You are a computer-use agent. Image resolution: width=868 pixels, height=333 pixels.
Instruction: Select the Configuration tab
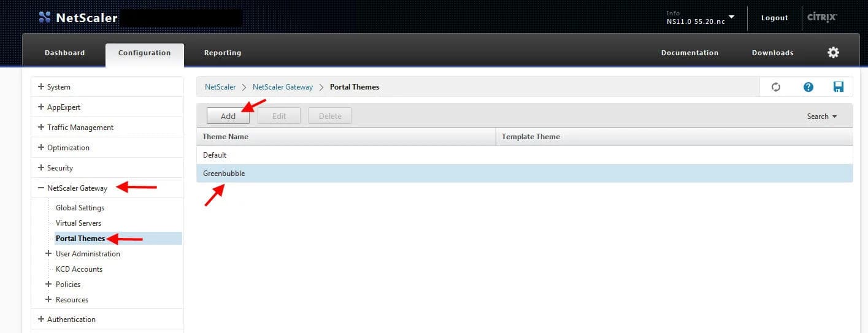click(144, 53)
